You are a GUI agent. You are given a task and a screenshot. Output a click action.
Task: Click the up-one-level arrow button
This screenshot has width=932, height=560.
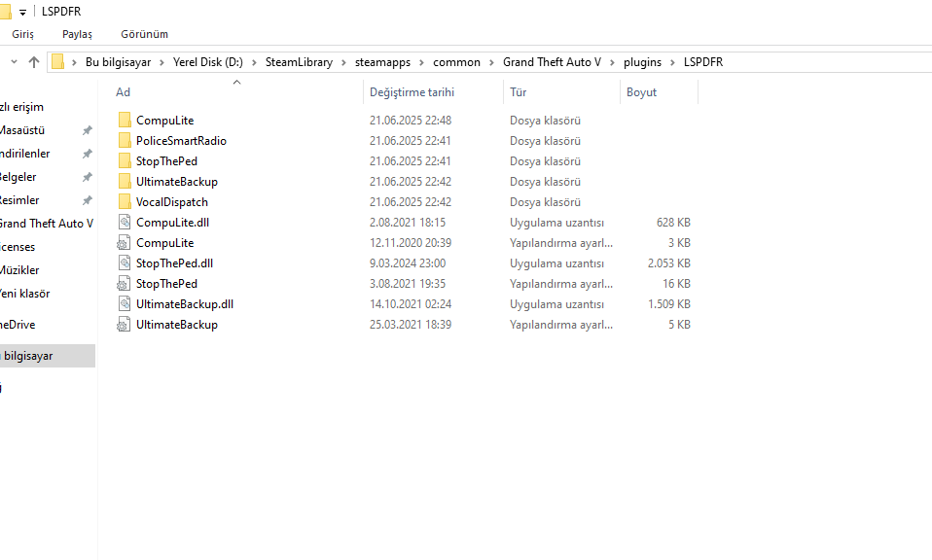(34, 62)
